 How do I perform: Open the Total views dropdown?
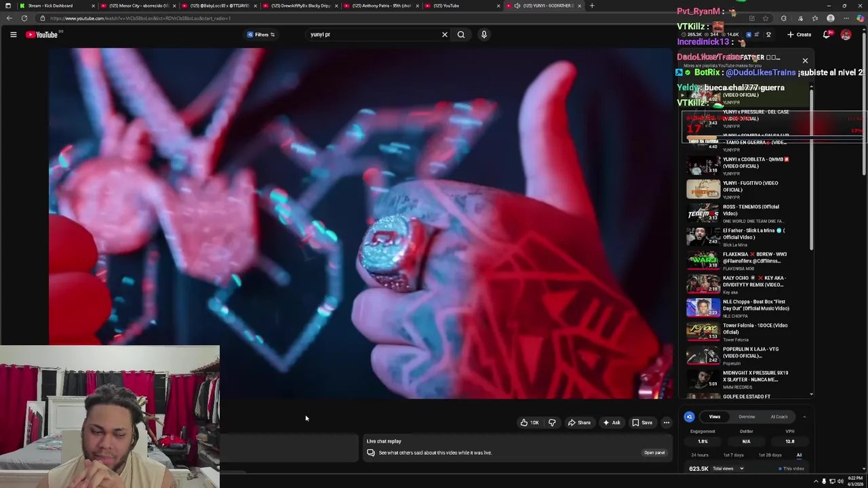[x=728, y=468]
